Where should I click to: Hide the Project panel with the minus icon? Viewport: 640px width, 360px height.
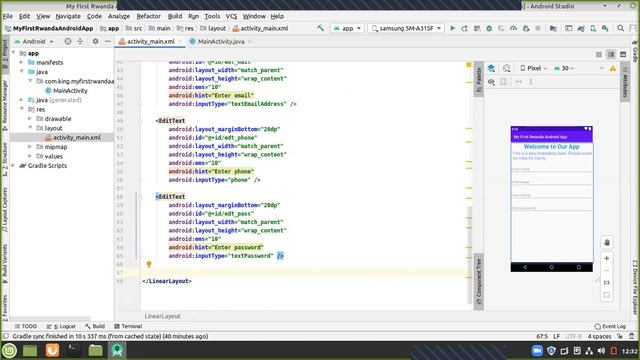[107, 41]
